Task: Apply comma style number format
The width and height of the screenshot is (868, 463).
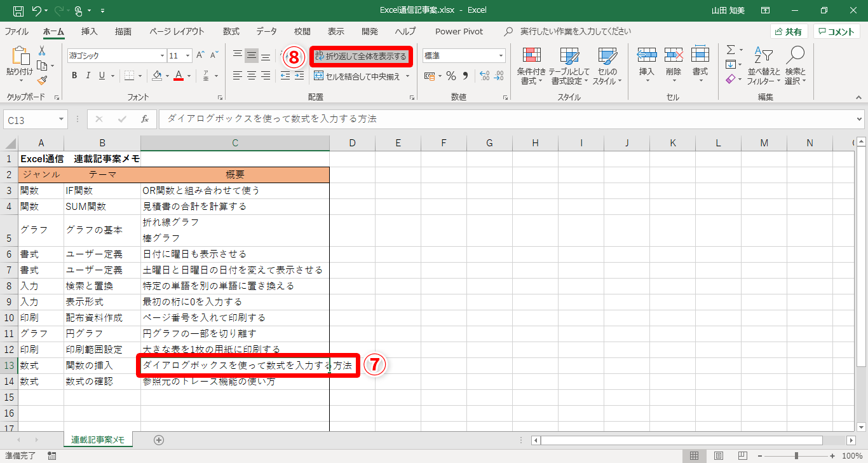Action: coord(465,76)
